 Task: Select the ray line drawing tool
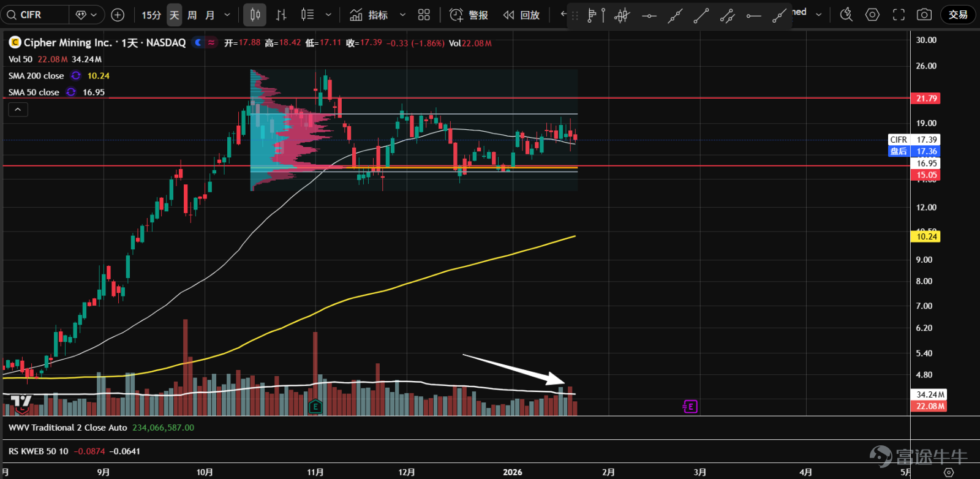pyautogui.click(x=779, y=16)
